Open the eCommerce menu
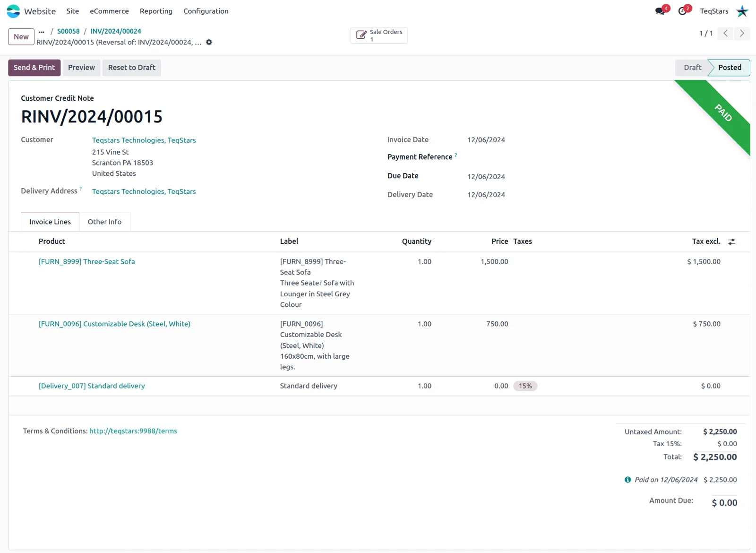756x553 pixels. (x=109, y=11)
